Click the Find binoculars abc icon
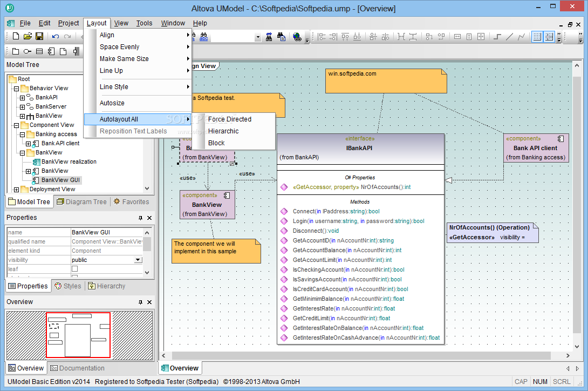This screenshot has width=588, height=391. point(203,37)
